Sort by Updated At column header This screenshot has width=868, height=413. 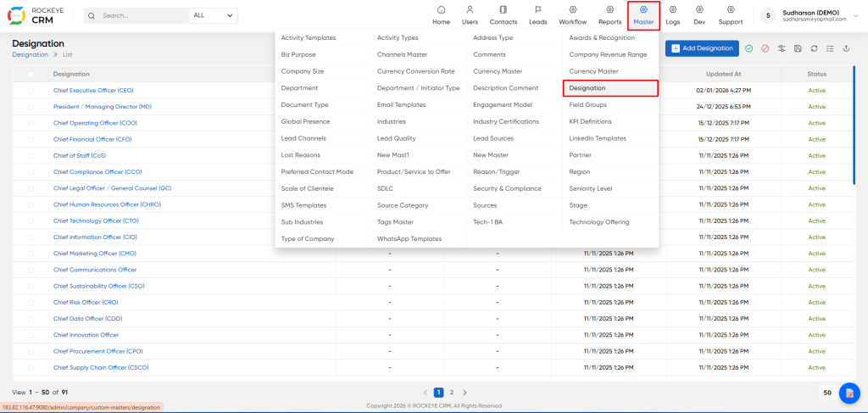[723, 74]
